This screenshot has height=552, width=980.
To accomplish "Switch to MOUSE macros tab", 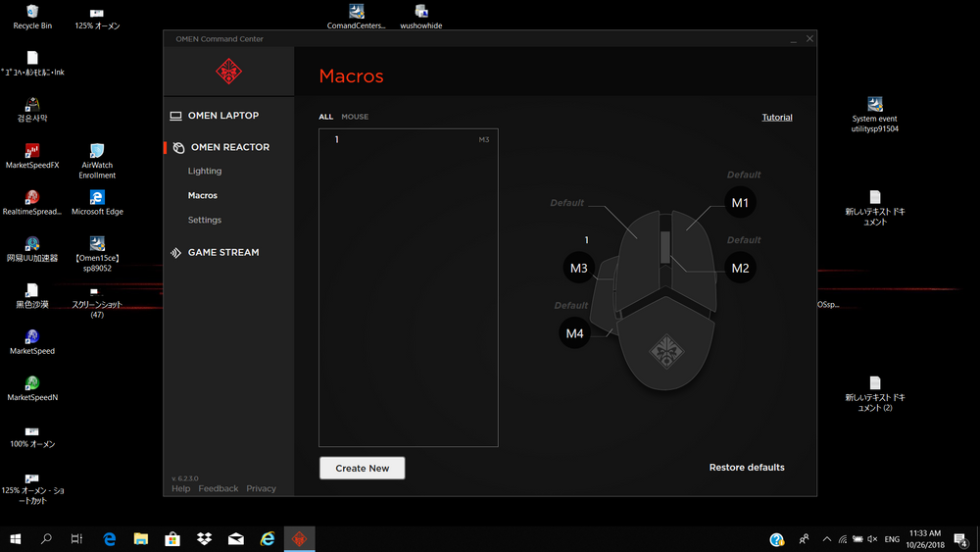I will point(355,117).
